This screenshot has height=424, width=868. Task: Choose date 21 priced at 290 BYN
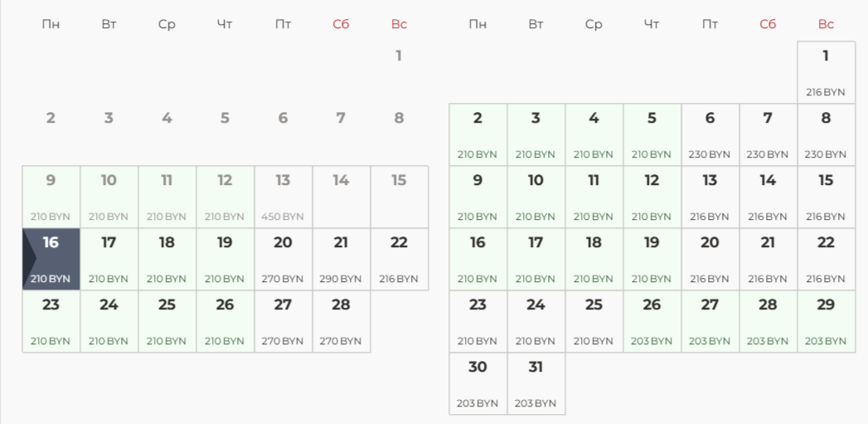coord(342,259)
